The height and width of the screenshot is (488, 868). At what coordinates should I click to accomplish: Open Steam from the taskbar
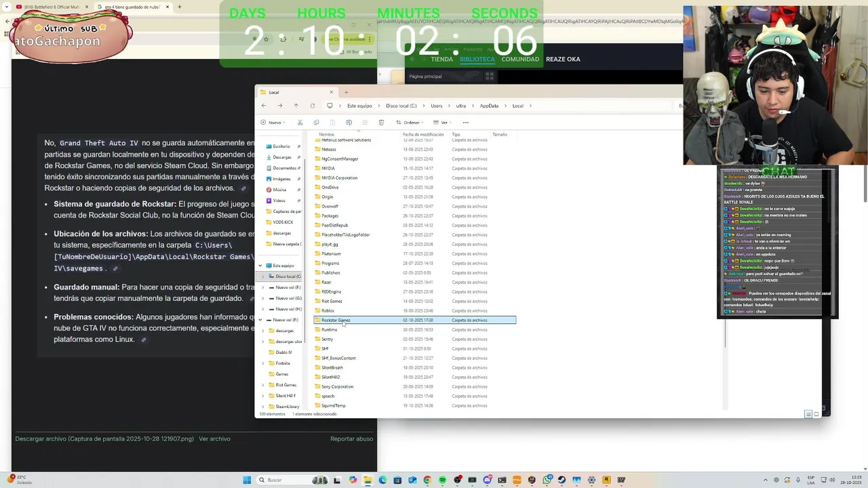click(x=561, y=480)
